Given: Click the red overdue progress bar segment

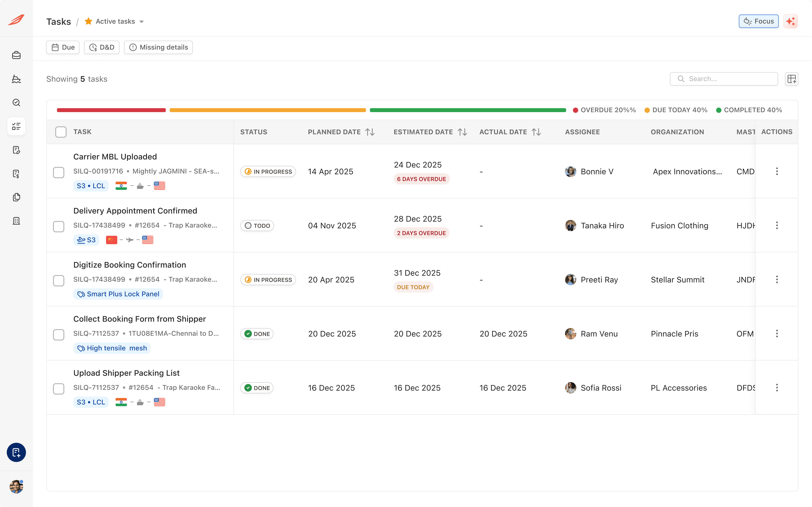Looking at the screenshot, I should click(111, 110).
